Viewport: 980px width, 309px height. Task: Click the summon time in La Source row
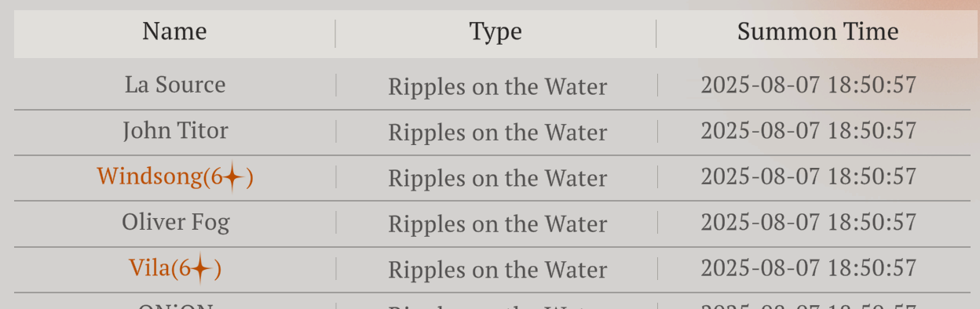pos(809,85)
